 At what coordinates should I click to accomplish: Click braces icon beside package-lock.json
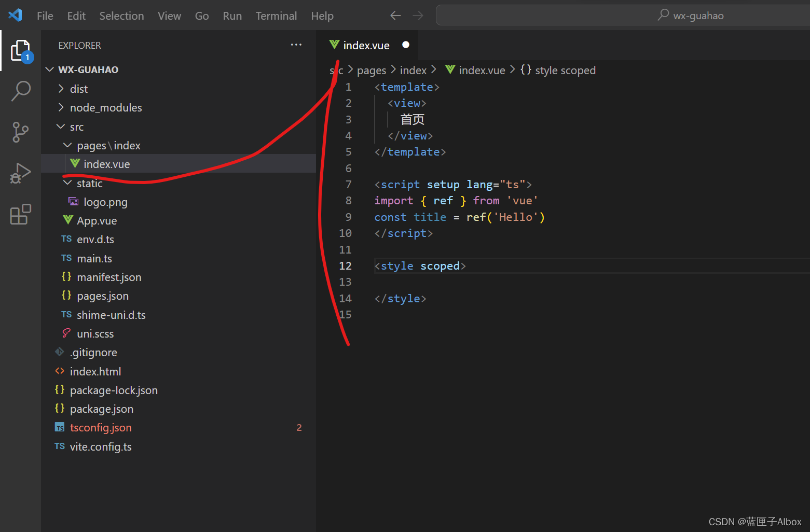60,389
